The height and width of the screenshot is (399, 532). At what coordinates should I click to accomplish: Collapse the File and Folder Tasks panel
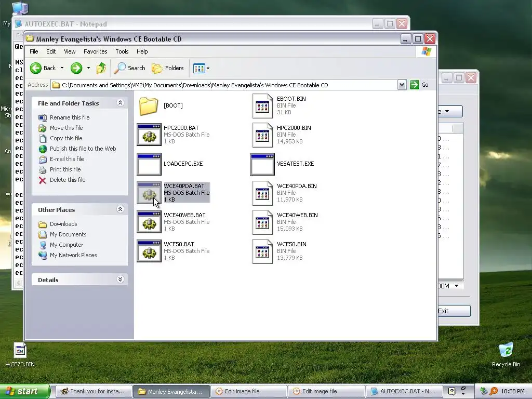coord(120,103)
